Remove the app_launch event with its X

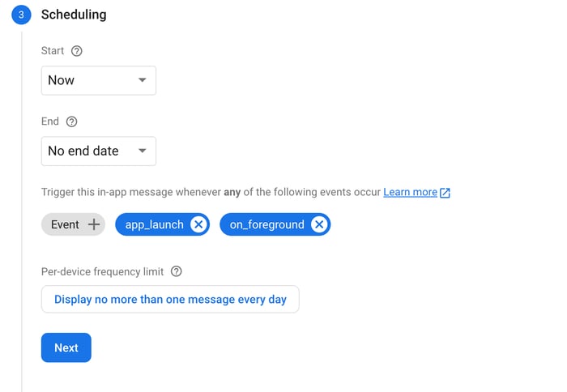pyautogui.click(x=198, y=224)
